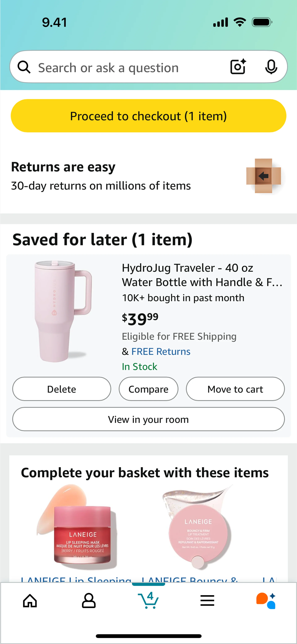Tap the returns box icon

pos(264,176)
